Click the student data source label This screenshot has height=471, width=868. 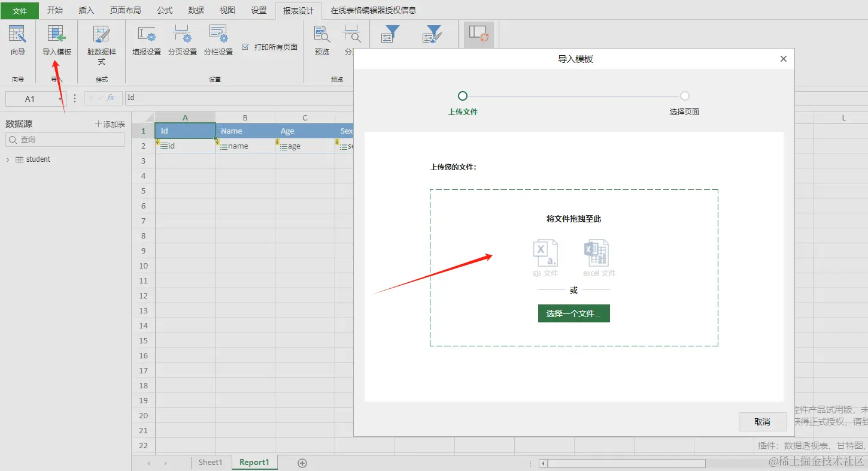[38, 159]
